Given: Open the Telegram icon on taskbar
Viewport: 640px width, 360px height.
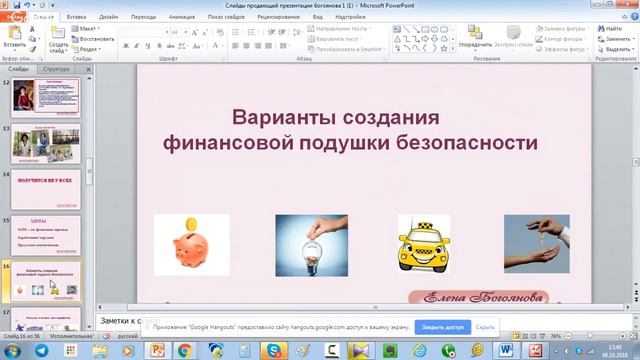Looking at the screenshot, I should [x=41, y=350].
